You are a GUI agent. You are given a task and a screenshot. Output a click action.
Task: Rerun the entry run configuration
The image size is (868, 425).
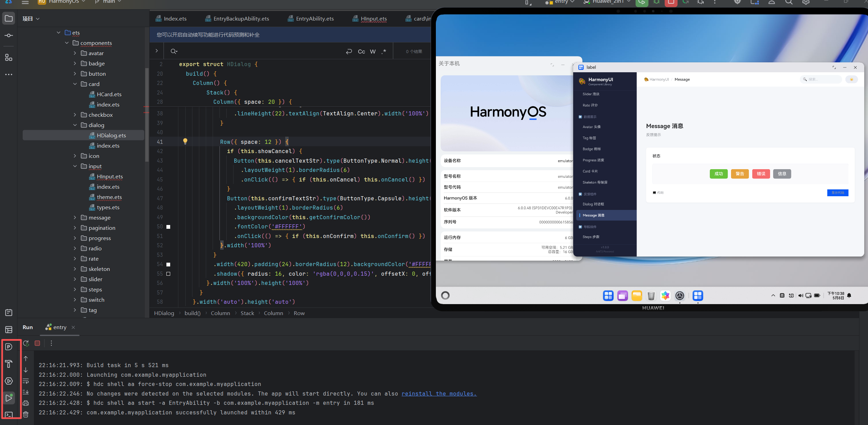pyautogui.click(x=26, y=343)
